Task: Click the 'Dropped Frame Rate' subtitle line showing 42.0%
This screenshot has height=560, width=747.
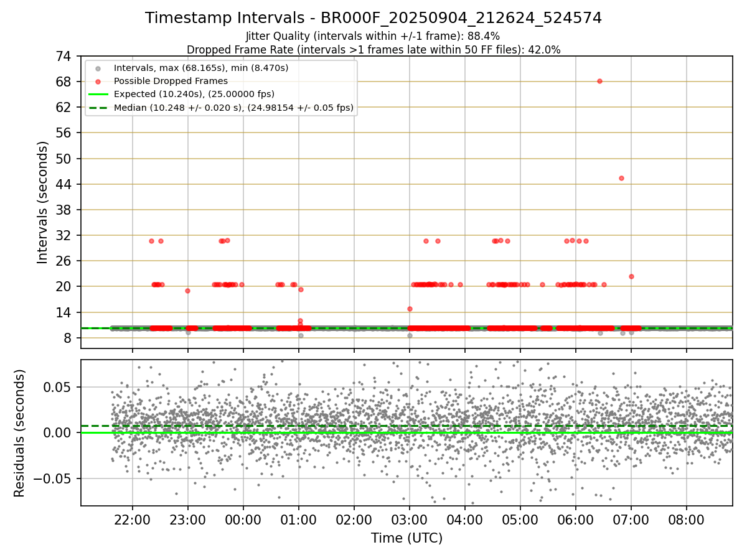Action: coord(374,50)
